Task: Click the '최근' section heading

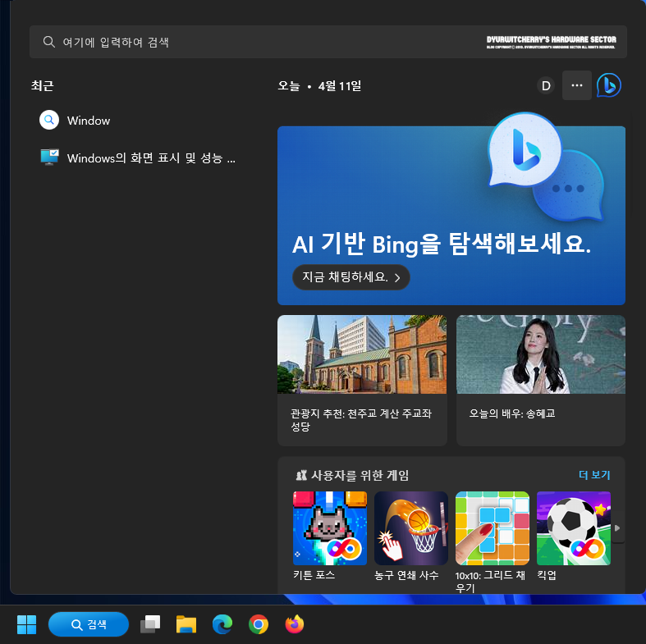Action: pos(43,85)
